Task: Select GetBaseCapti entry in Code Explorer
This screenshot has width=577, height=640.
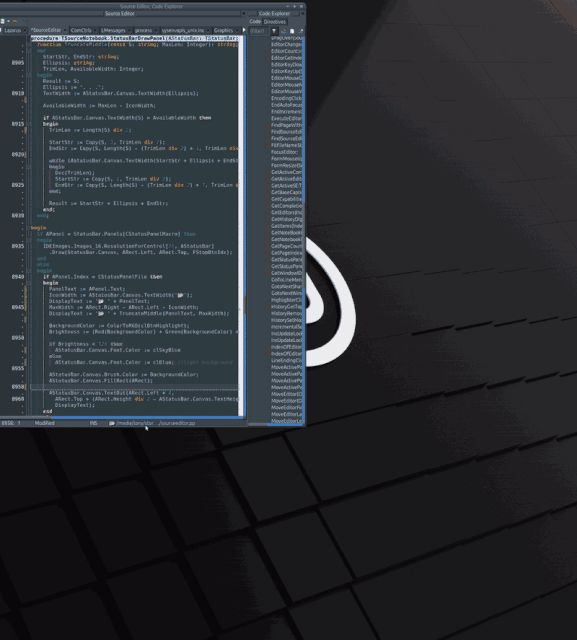Action: [287, 192]
